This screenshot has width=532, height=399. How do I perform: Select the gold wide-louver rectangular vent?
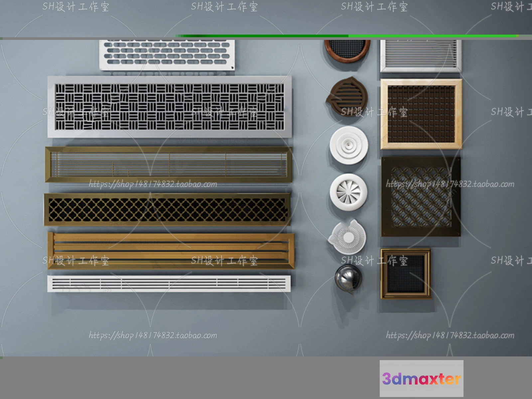tap(171, 250)
